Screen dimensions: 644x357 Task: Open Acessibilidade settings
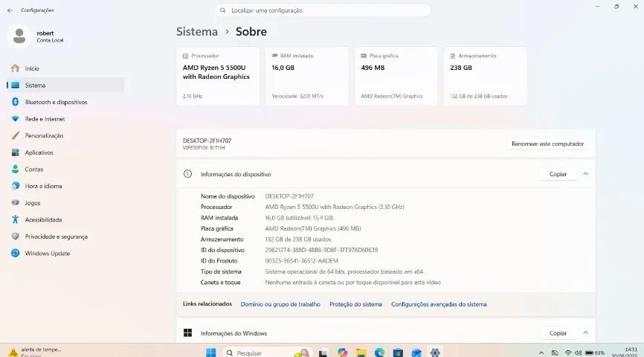click(x=65, y=220)
